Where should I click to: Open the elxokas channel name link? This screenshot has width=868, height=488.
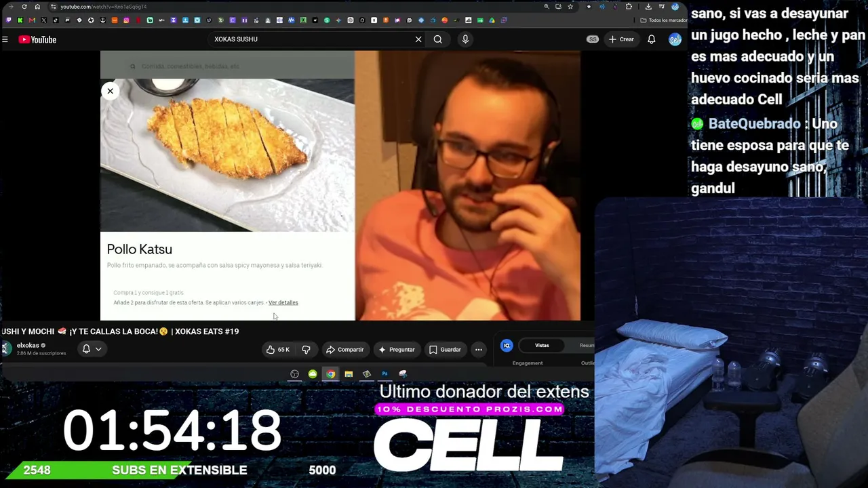[x=28, y=346]
